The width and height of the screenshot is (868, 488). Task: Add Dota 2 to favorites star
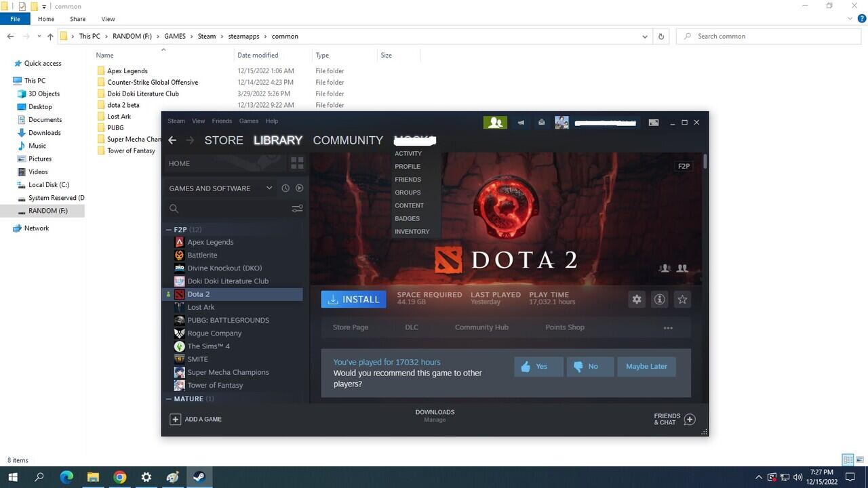tap(682, 300)
